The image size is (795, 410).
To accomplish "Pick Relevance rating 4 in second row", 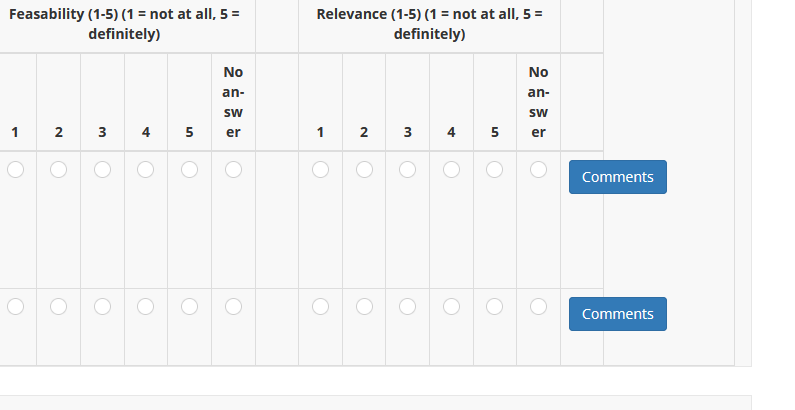I will click(451, 307).
